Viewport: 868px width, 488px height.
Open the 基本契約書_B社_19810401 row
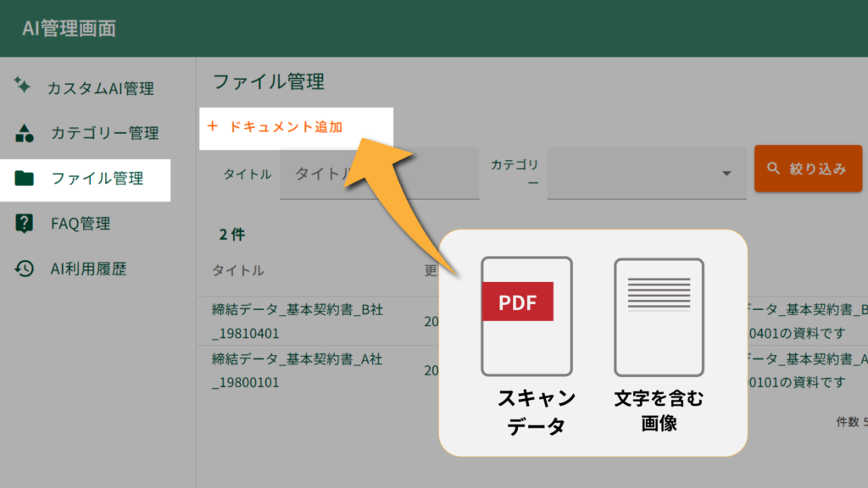click(x=297, y=321)
